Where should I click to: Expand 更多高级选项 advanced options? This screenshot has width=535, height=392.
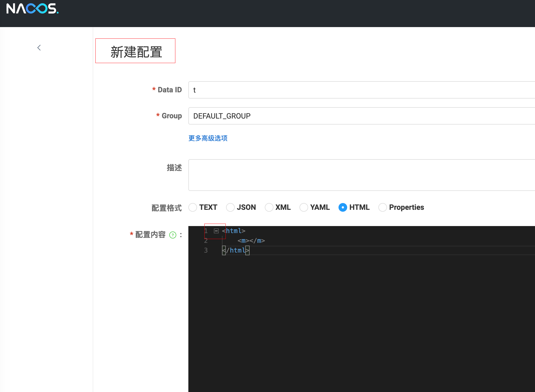pyautogui.click(x=208, y=138)
